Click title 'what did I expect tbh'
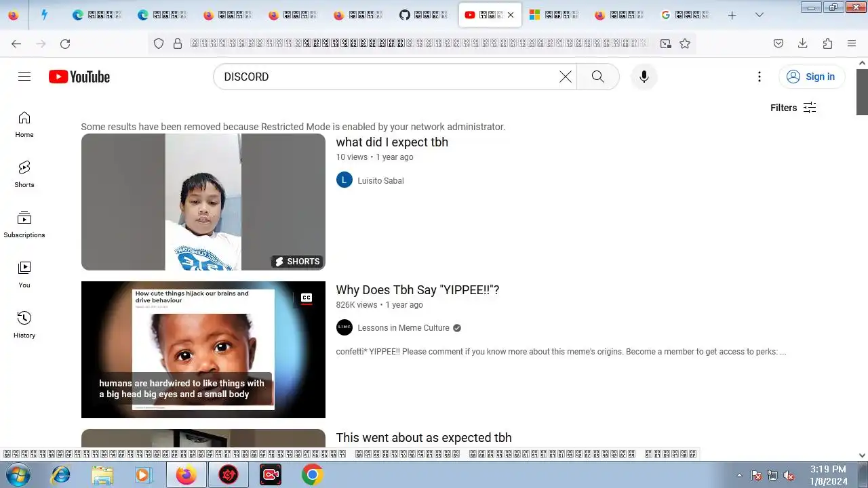The width and height of the screenshot is (868, 488). (392, 142)
